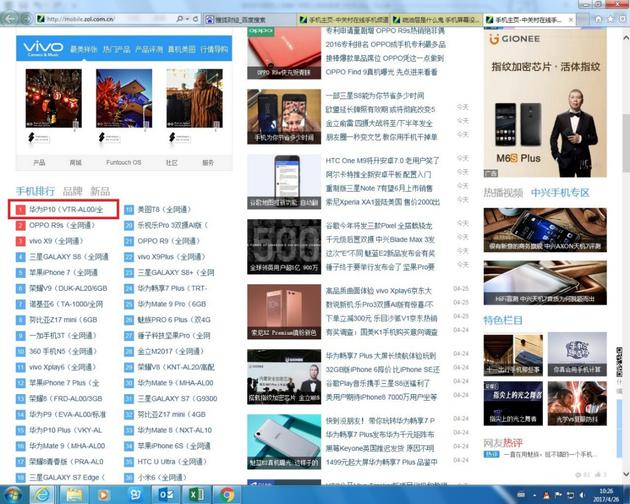This screenshot has height=504, width=630.
Task: Click the Internet Explorer taskbar icon
Action: 42,494
